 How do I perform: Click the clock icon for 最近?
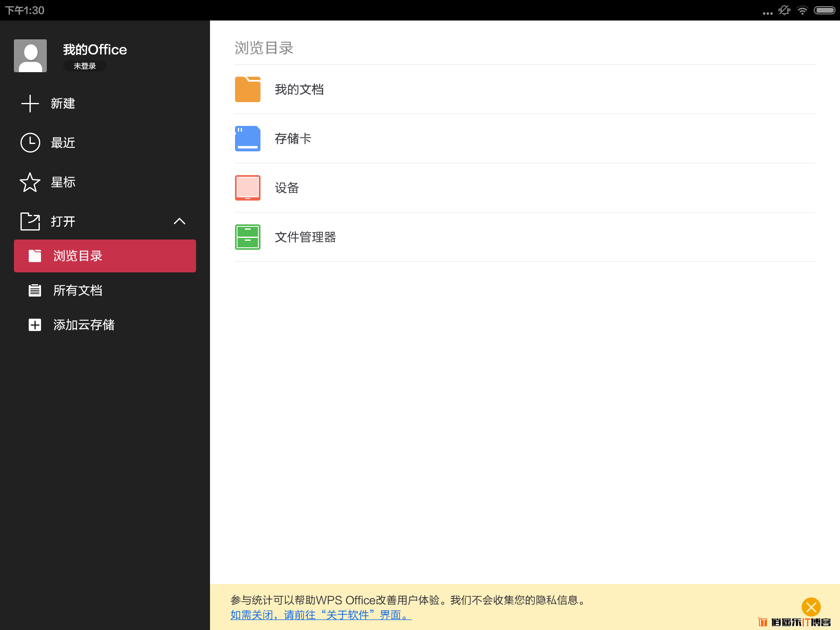(x=30, y=143)
